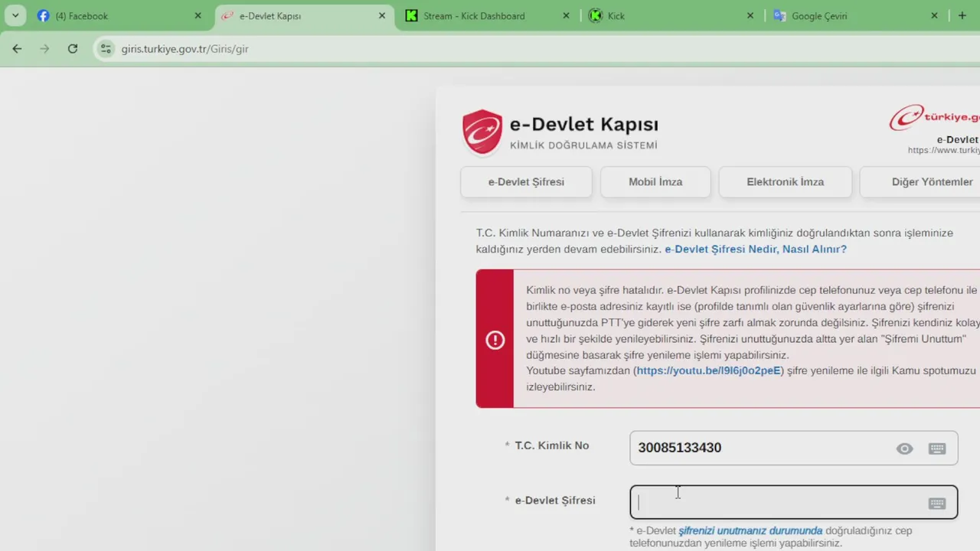Image resolution: width=980 pixels, height=551 pixels.
Task: Reload the current page
Action: tap(73, 48)
